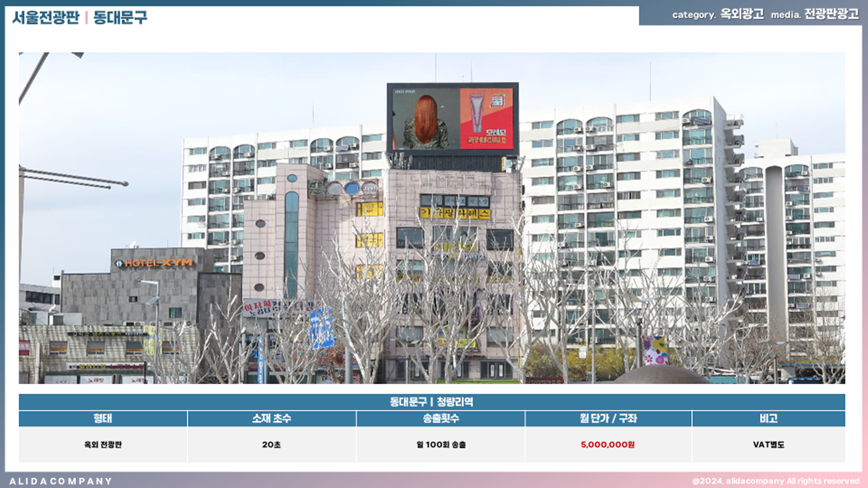
Task: Click the ALIDACOMPANY footer logo text
Action: [61, 481]
